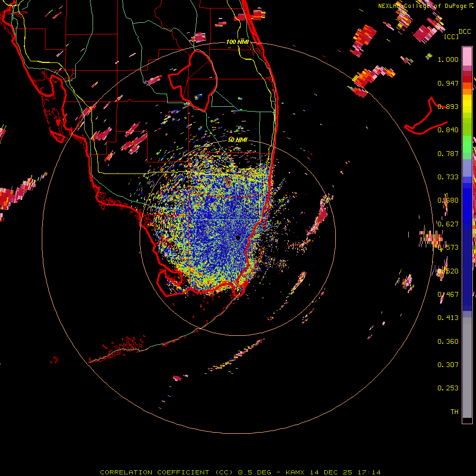The height and width of the screenshot is (476, 476).
Task: Select the 0.947 scale value
Action: [448, 83]
